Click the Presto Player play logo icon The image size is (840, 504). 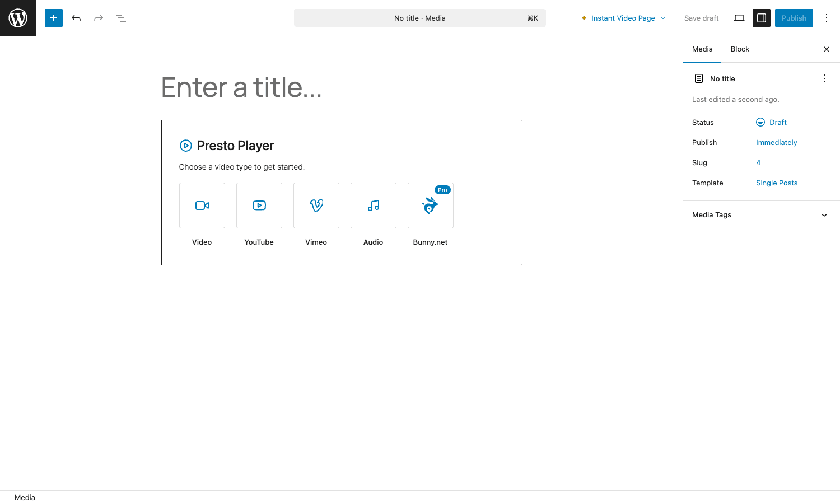pyautogui.click(x=186, y=146)
